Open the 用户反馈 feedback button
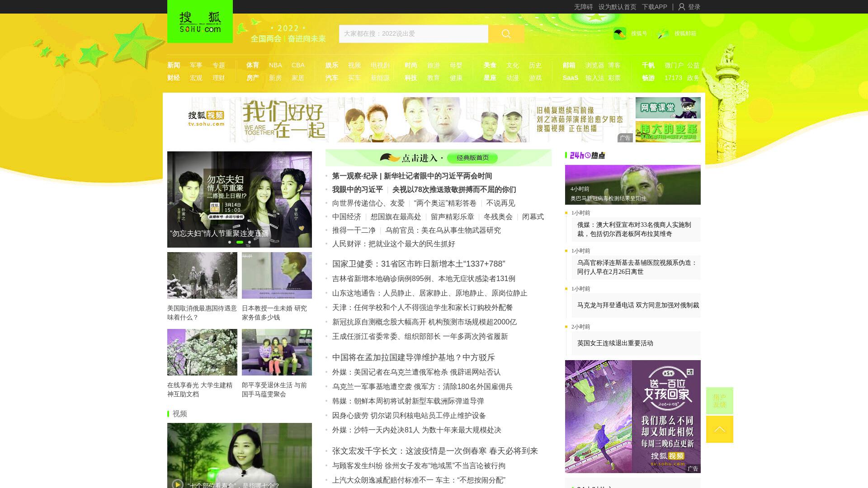Image resolution: width=868 pixels, height=488 pixels. pos(719,400)
